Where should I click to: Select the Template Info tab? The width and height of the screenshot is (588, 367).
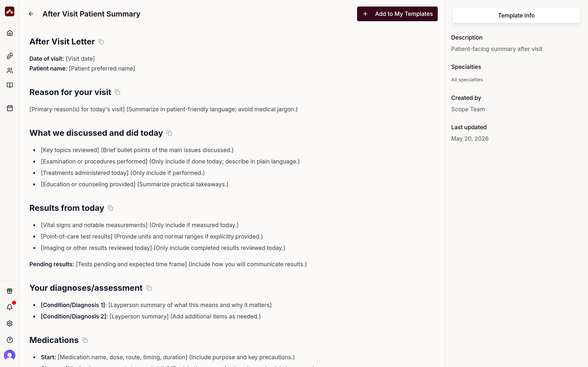[x=516, y=15]
